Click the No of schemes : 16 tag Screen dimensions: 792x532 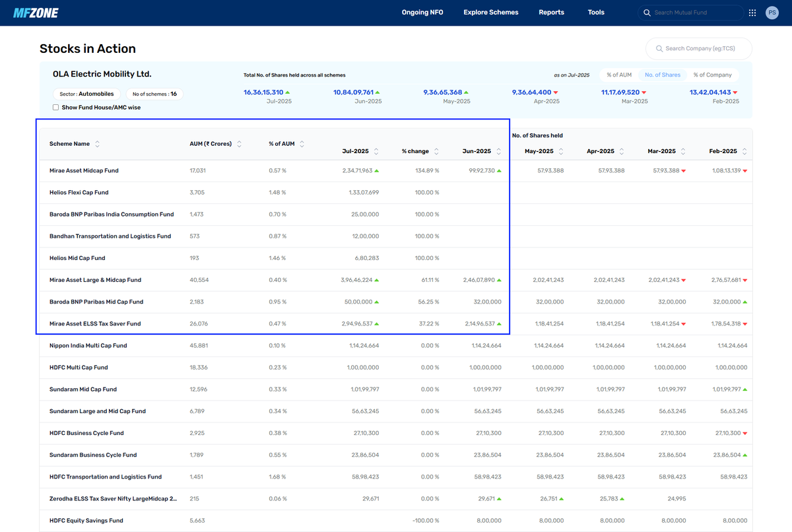154,94
